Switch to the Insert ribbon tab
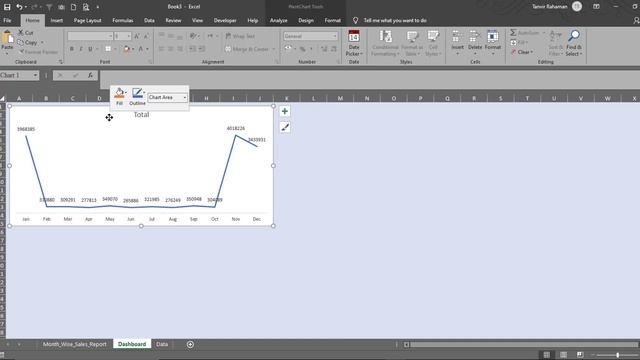Viewport: 640px width, 360px height. click(57, 20)
